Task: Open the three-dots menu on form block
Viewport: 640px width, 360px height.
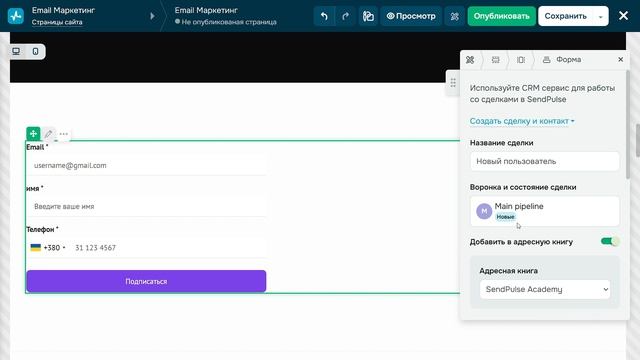Action: pyautogui.click(x=64, y=133)
